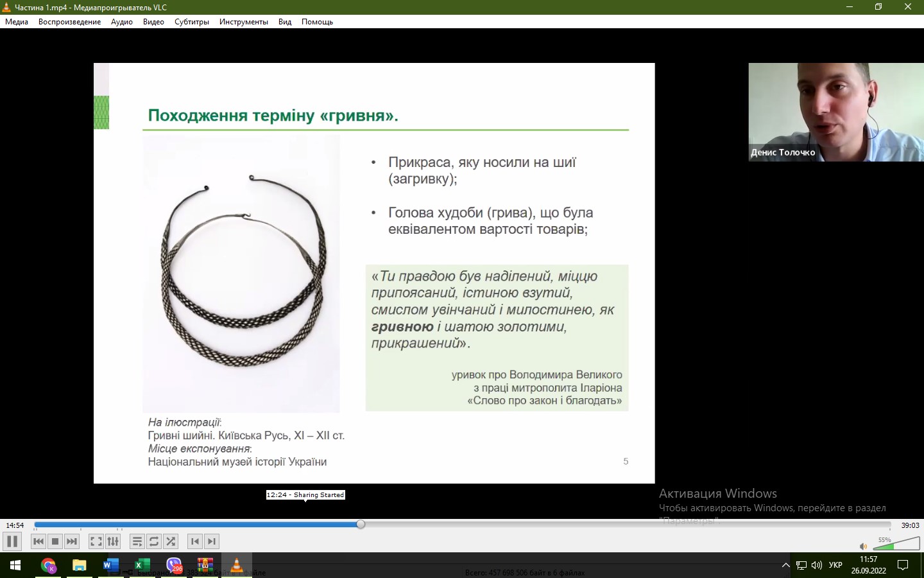924x578 pixels.
Task: Stop playback with the stop button
Action: 55,541
